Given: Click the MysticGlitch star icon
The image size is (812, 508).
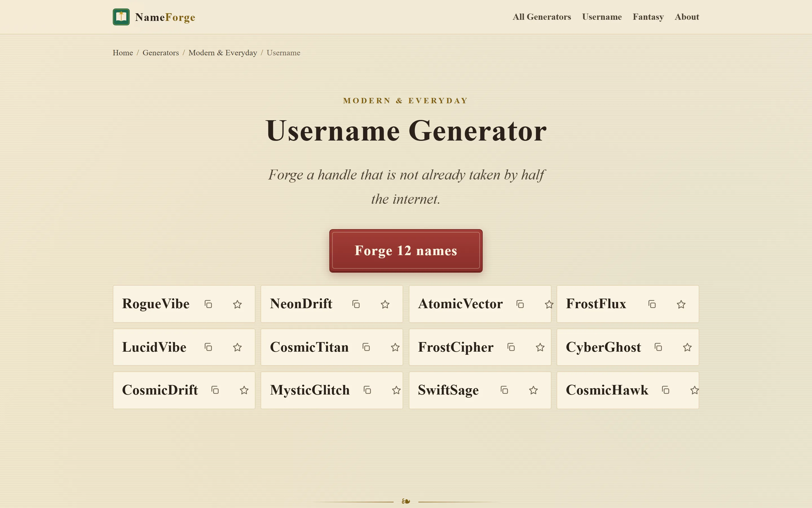Looking at the screenshot, I should (x=397, y=390).
